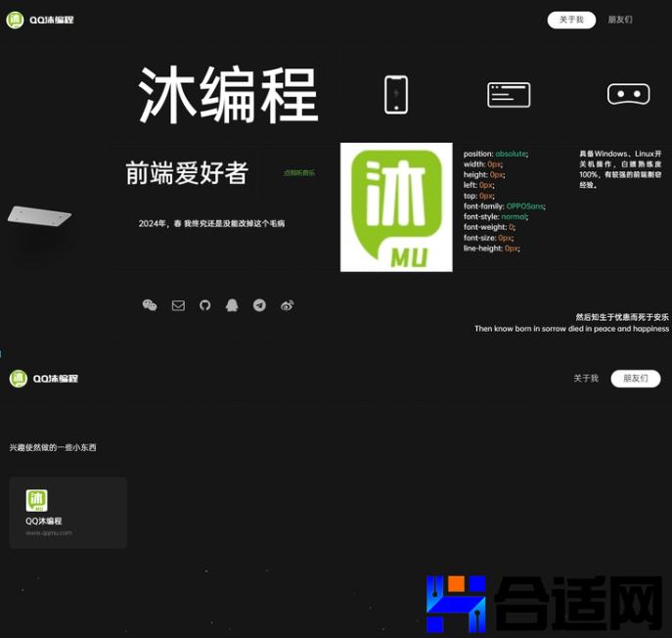Open the WeChat social icon
Screen dimensions: 672x638
click(150, 305)
